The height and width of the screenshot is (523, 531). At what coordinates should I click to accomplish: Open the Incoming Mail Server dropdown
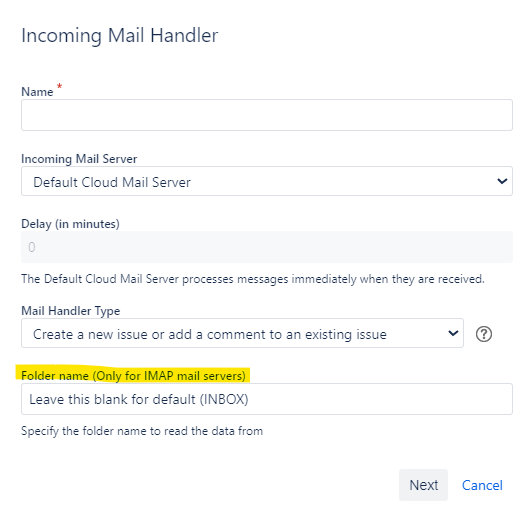tap(267, 181)
